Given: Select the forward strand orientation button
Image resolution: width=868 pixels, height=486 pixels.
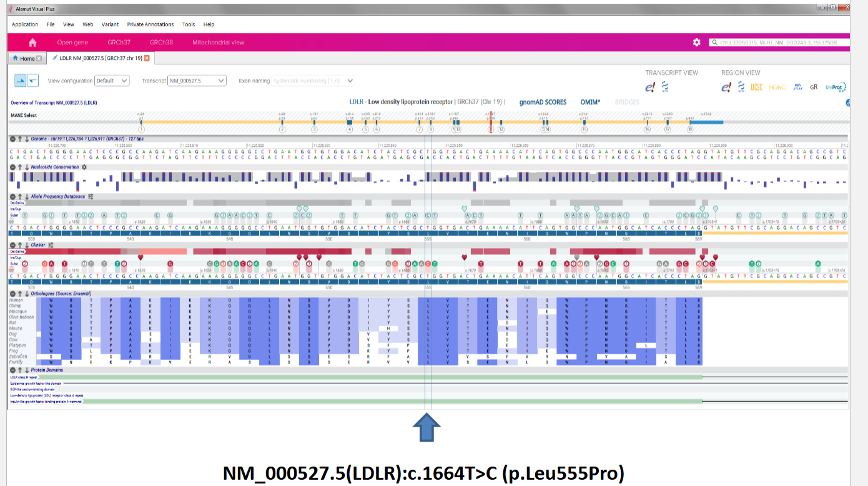Looking at the screenshot, I should point(20,81).
